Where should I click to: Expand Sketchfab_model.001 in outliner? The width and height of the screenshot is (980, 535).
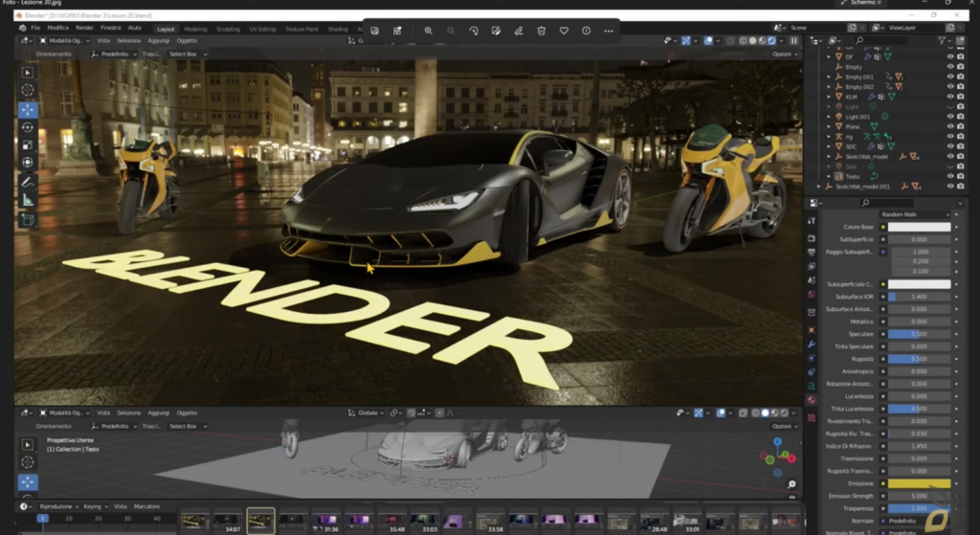click(819, 187)
